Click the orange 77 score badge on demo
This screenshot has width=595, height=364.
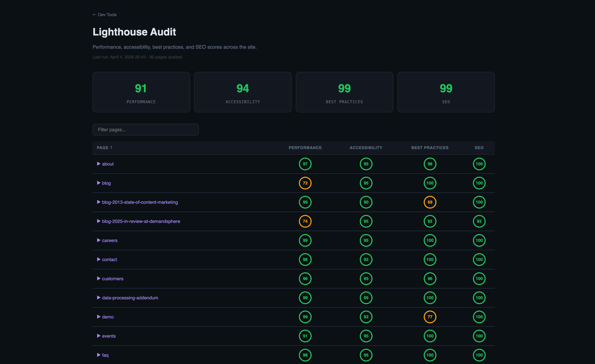[x=430, y=317]
